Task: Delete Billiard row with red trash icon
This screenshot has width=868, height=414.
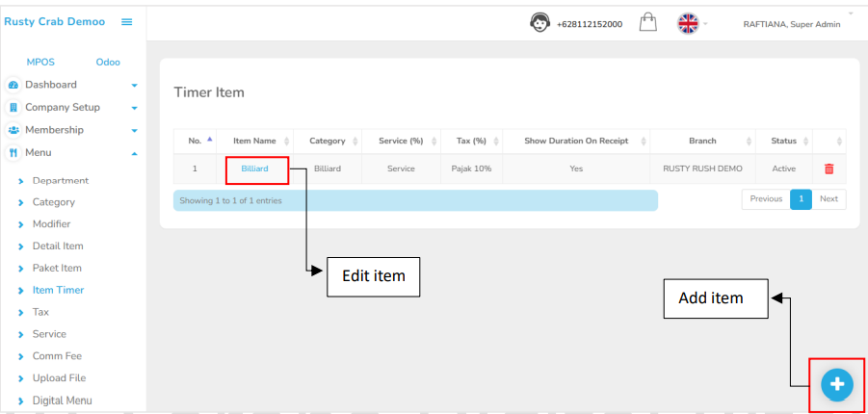Action: pyautogui.click(x=829, y=168)
